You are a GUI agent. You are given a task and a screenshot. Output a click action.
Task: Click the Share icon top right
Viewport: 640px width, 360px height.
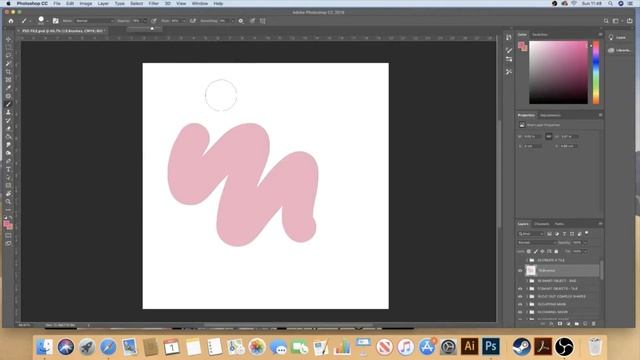pyautogui.click(x=630, y=21)
